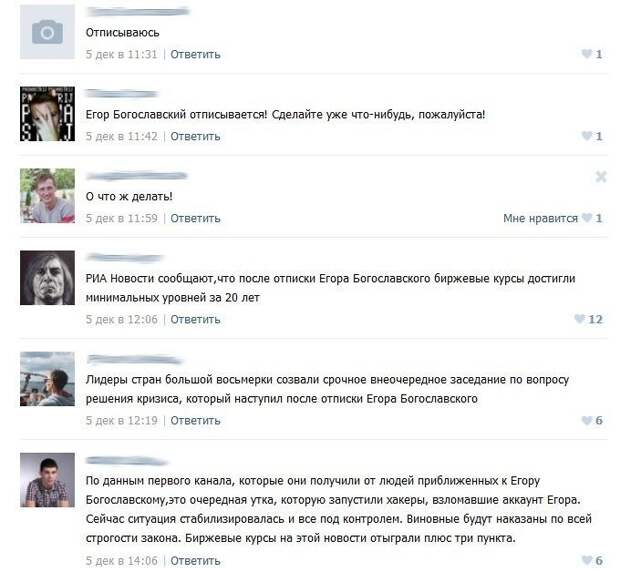620x572 pixels.
Task: Click the heart with 12 likes
Action: pos(580,319)
